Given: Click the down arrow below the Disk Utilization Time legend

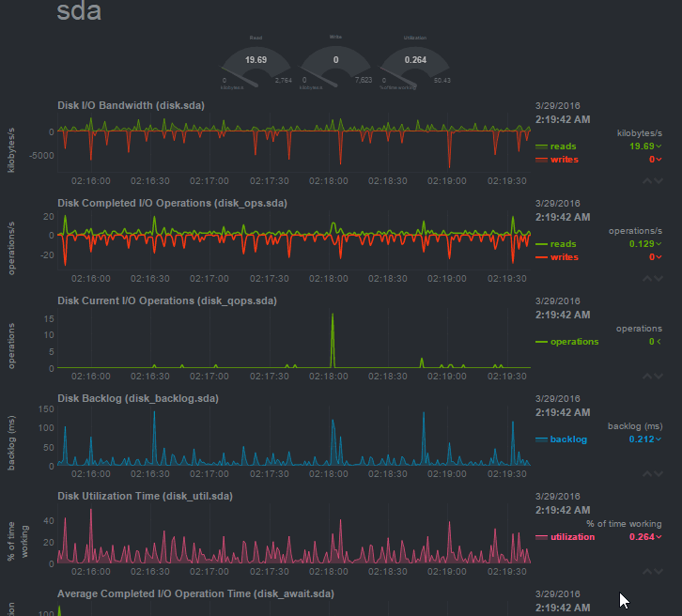Looking at the screenshot, I should tap(657, 570).
